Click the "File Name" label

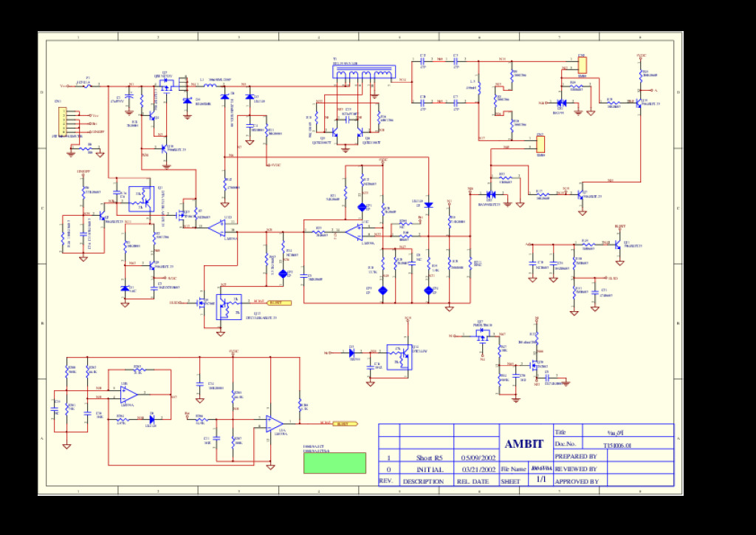pyautogui.click(x=514, y=468)
